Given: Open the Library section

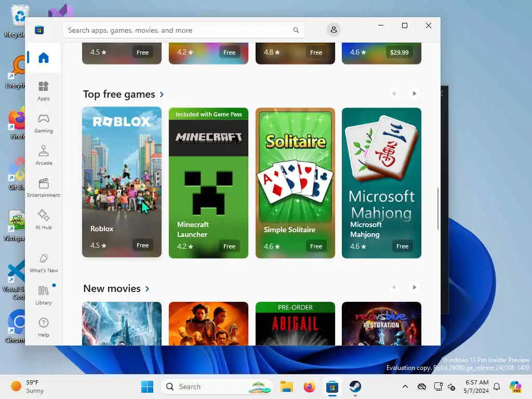Looking at the screenshot, I should tap(44, 295).
